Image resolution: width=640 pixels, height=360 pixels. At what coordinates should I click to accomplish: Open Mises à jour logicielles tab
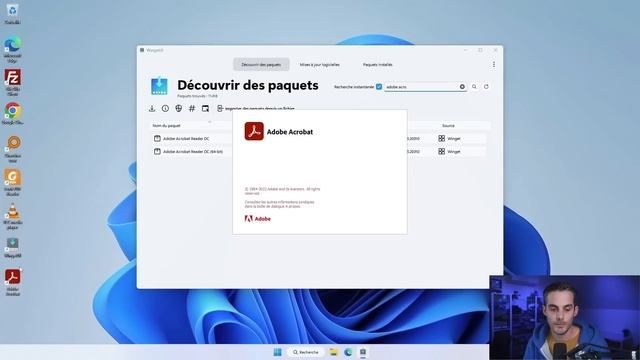320,64
